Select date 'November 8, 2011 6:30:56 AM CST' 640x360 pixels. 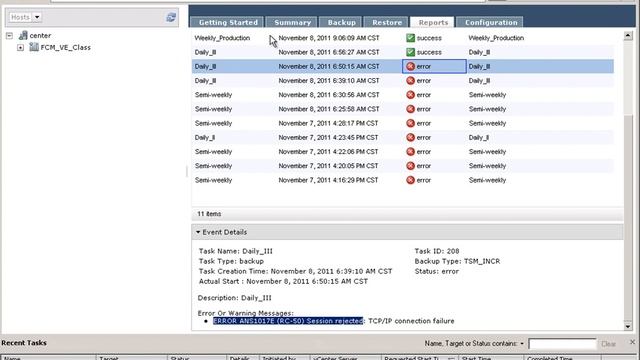click(x=329, y=95)
